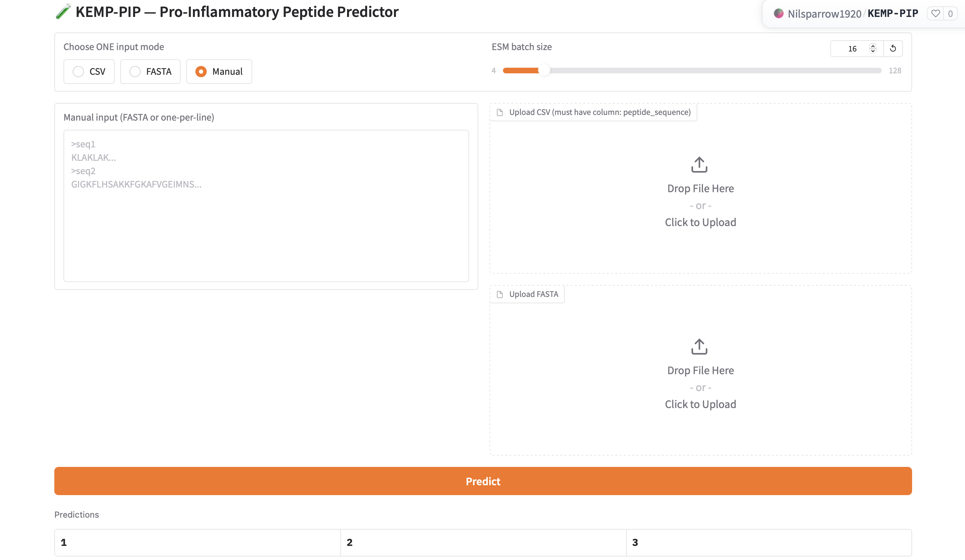Image resolution: width=965 pixels, height=560 pixels.
Task: Click the heart like icon
Action: click(x=935, y=14)
